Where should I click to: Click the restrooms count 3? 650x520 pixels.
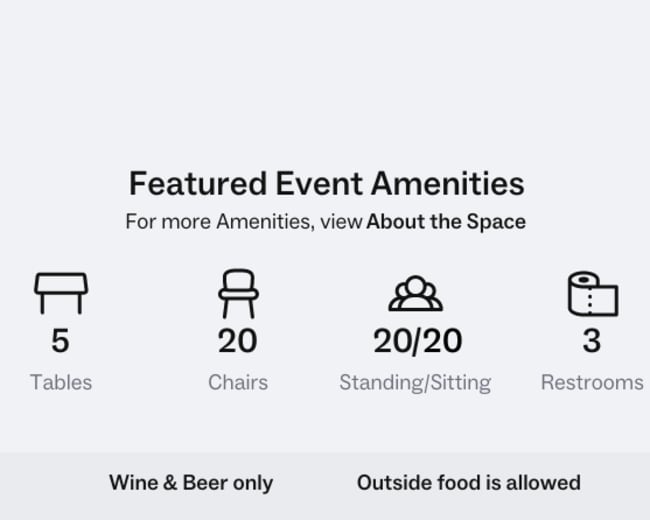tap(592, 341)
